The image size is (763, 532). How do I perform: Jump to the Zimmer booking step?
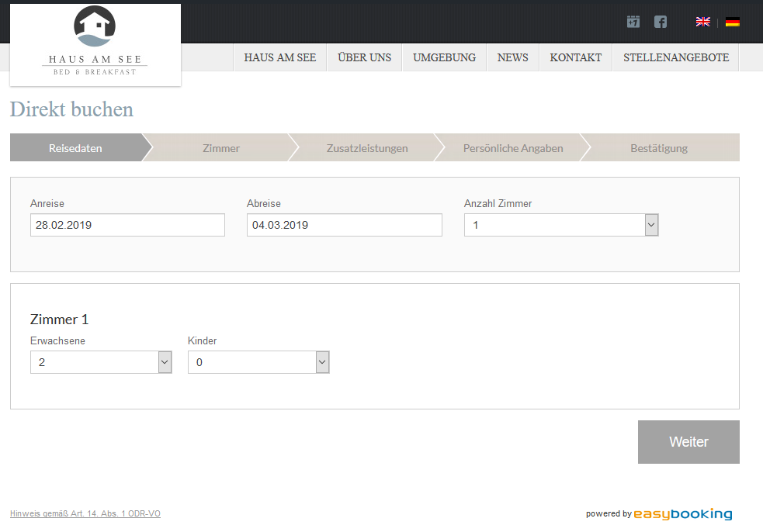click(221, 148)
